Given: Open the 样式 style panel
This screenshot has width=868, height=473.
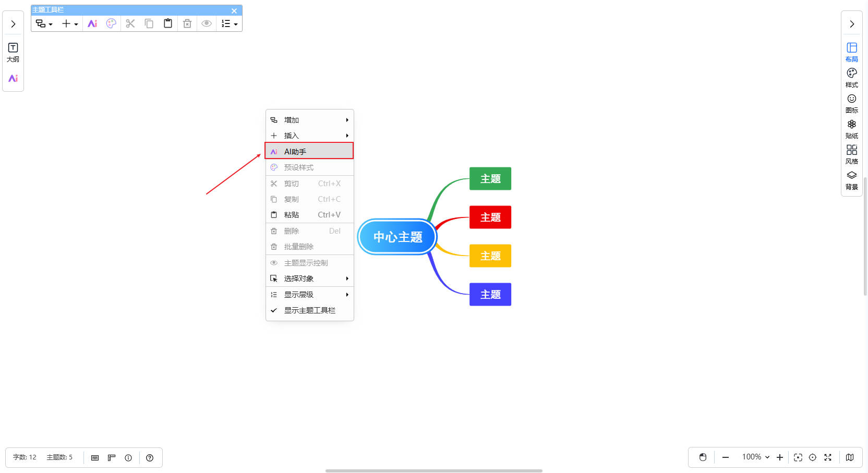Looking at the screenshot, I should [x=851, y=77].
